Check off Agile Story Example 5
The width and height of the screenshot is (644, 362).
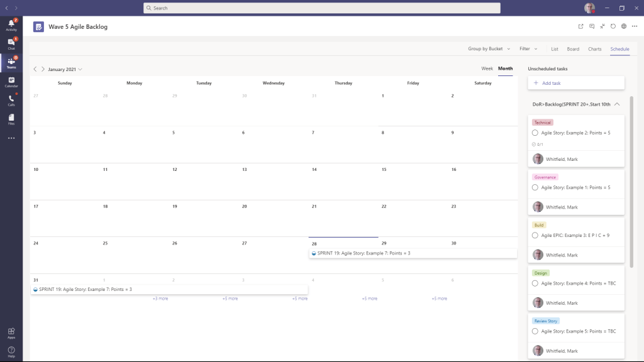pos(535,331)
